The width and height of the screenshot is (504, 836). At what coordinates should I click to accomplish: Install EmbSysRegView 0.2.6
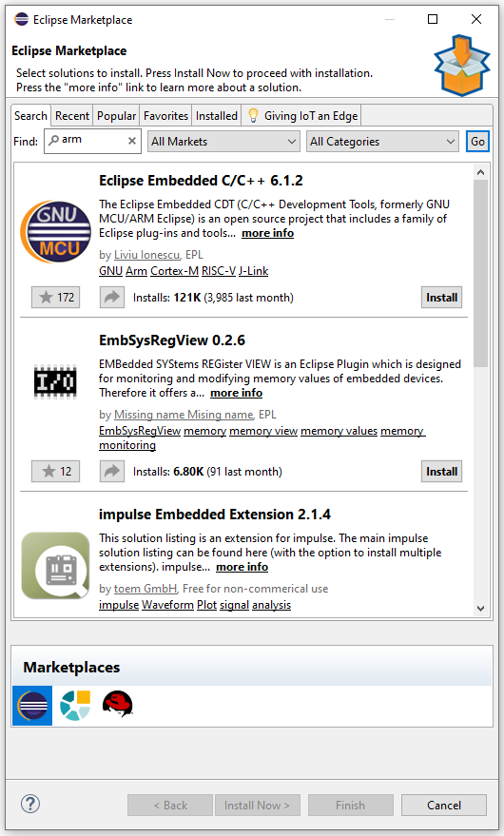click(441, 472)
